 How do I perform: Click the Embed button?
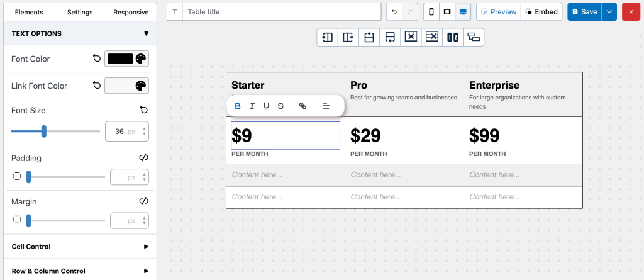541,12
